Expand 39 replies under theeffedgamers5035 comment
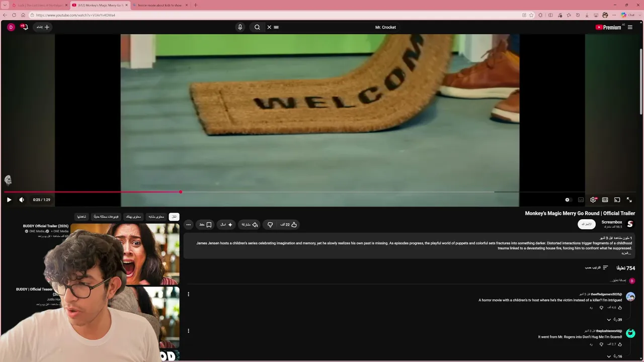 (x=614, y=320)
